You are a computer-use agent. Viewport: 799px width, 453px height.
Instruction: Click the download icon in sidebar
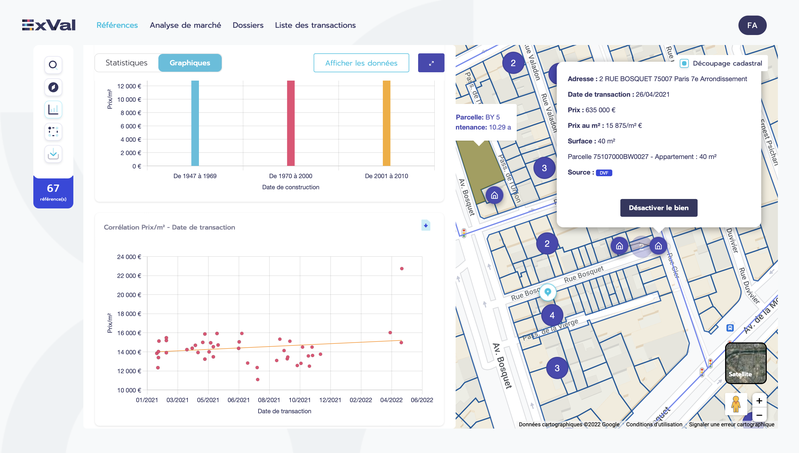pos(53,154)
